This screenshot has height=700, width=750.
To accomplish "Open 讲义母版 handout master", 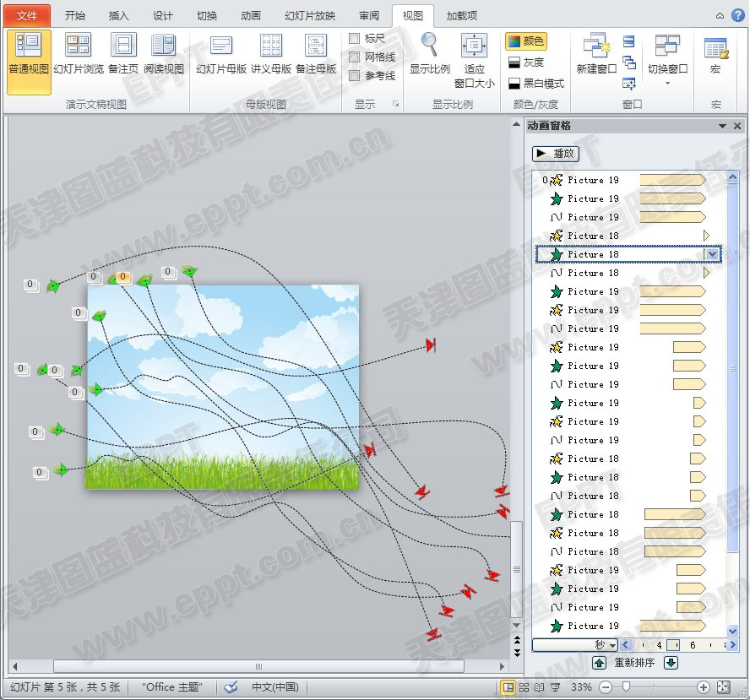I will tap(271, 53).
